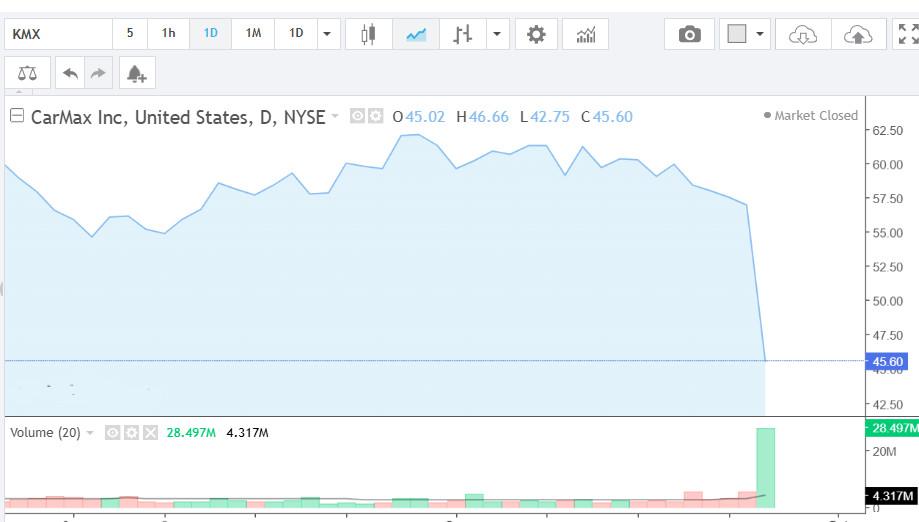Toggle visibility of Volume indicator
Viewport: 919px width, 522px height.
[x=113, y=433]
